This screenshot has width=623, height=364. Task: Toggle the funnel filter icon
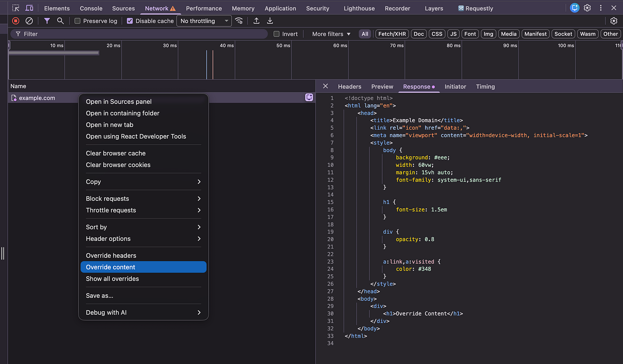[x=47, y=21]
